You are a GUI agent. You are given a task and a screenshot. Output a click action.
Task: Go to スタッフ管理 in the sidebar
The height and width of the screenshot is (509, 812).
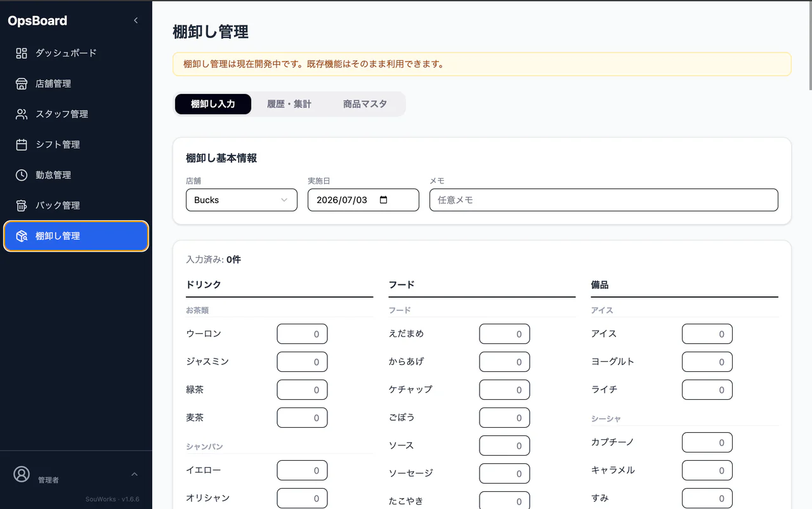(x=76, y=114)
